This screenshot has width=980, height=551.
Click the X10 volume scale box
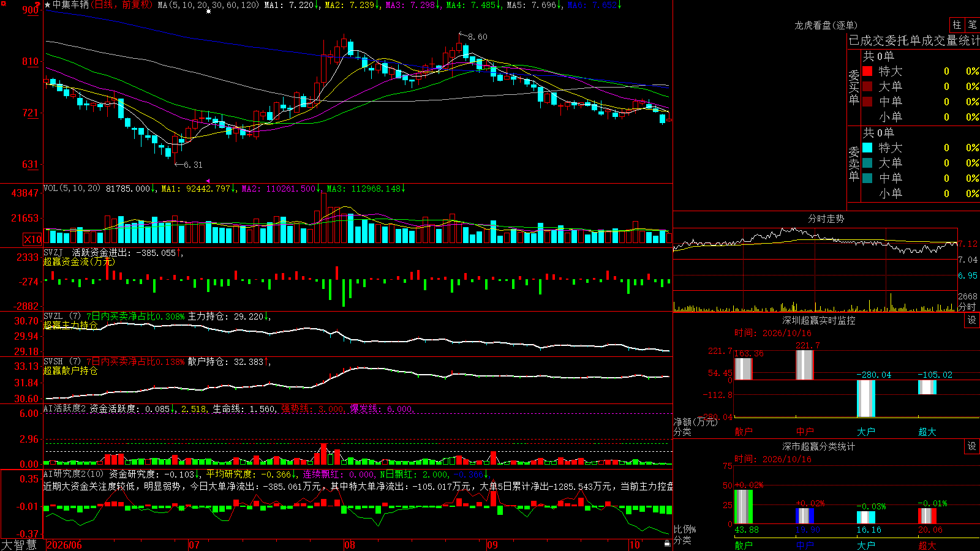[32, 239]
